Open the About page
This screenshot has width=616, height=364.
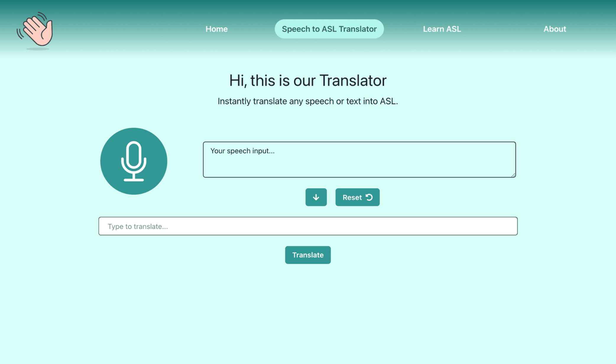pos(555,29)
